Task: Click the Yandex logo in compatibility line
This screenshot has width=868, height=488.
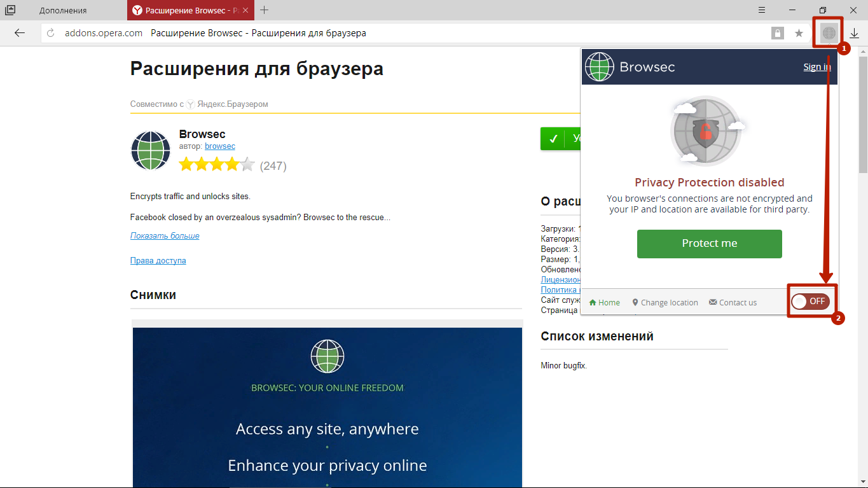Action: [190, 104]
